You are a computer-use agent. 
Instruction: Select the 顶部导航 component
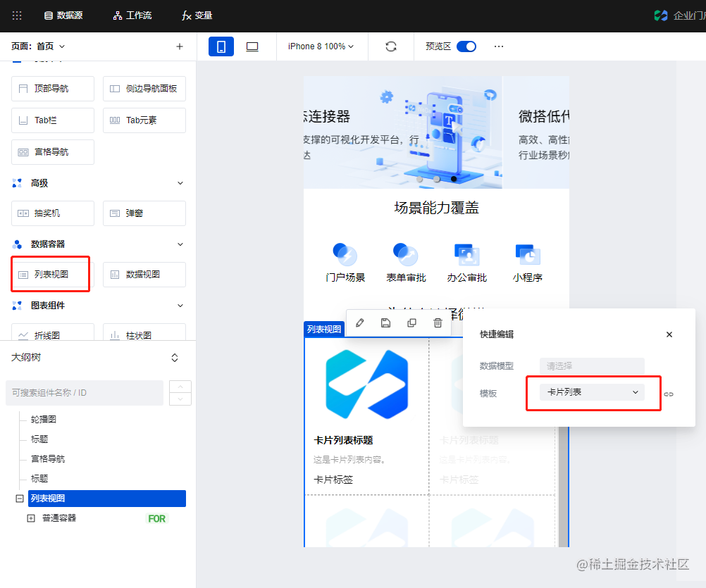tap(53, 89)
